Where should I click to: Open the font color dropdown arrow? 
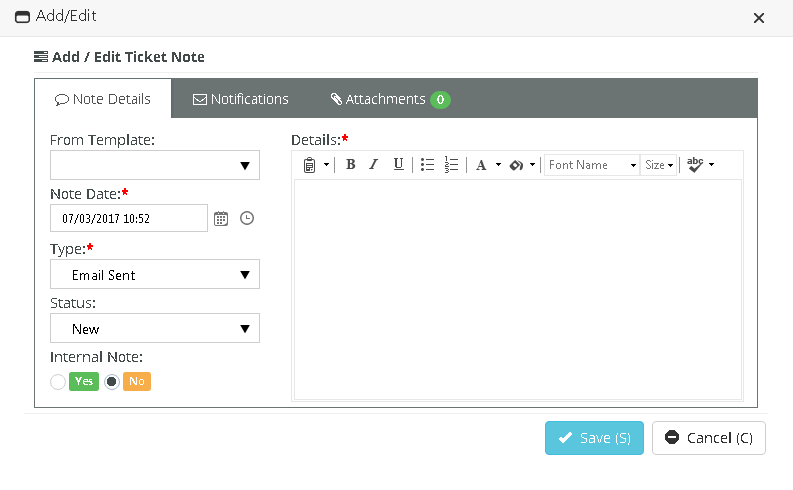pos(498,165)
